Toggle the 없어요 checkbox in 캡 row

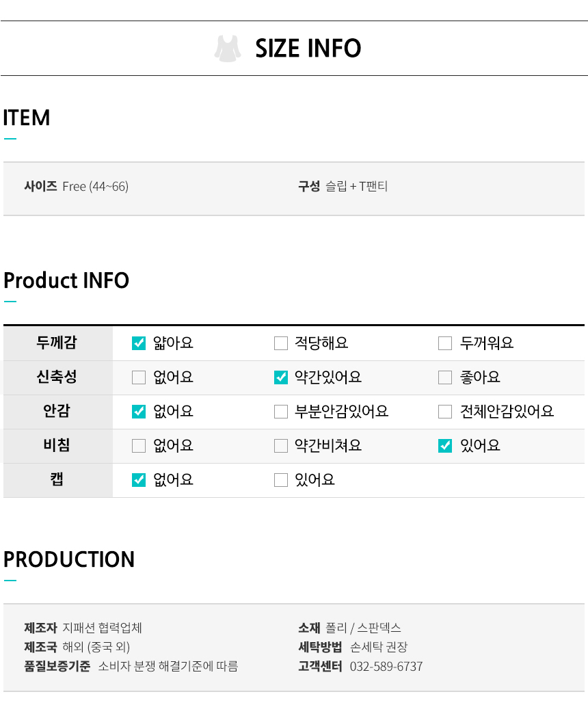[x=139, y=480]
